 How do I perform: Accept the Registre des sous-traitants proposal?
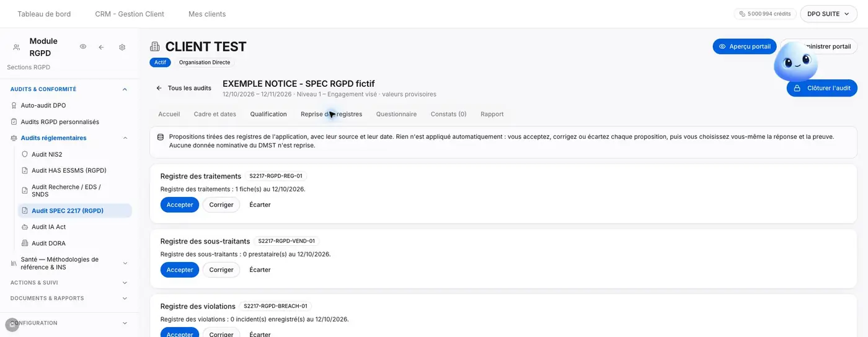pyautogui.click(x=180, y=269)
